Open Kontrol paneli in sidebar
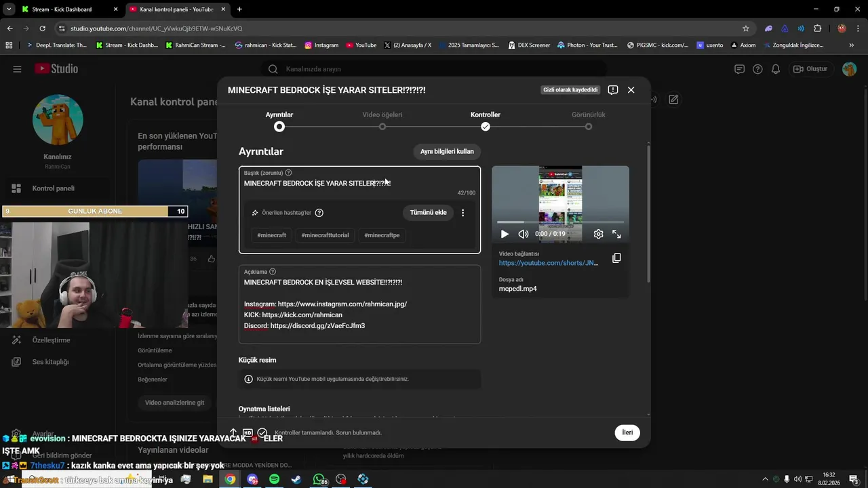 point(54,188)
